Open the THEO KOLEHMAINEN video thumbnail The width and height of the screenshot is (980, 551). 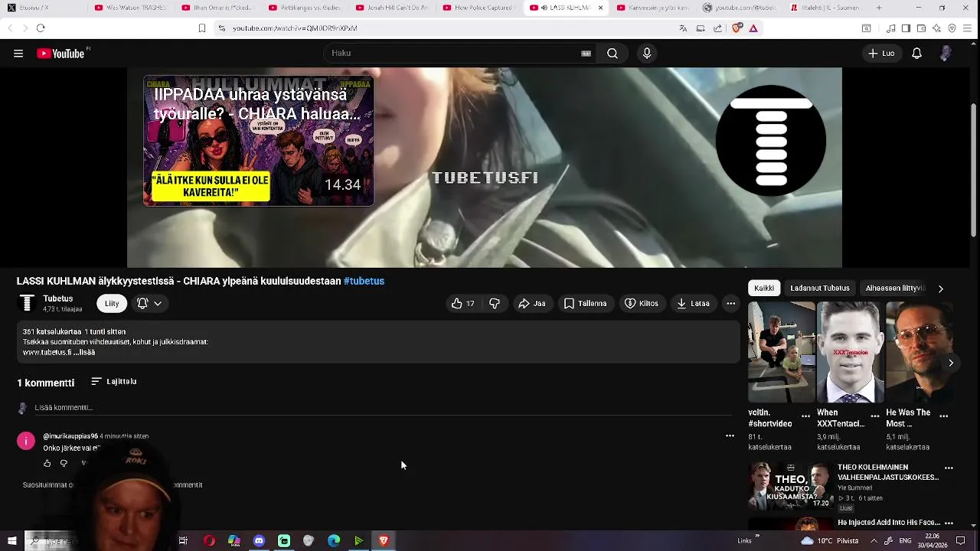click(x=791, y=486)
